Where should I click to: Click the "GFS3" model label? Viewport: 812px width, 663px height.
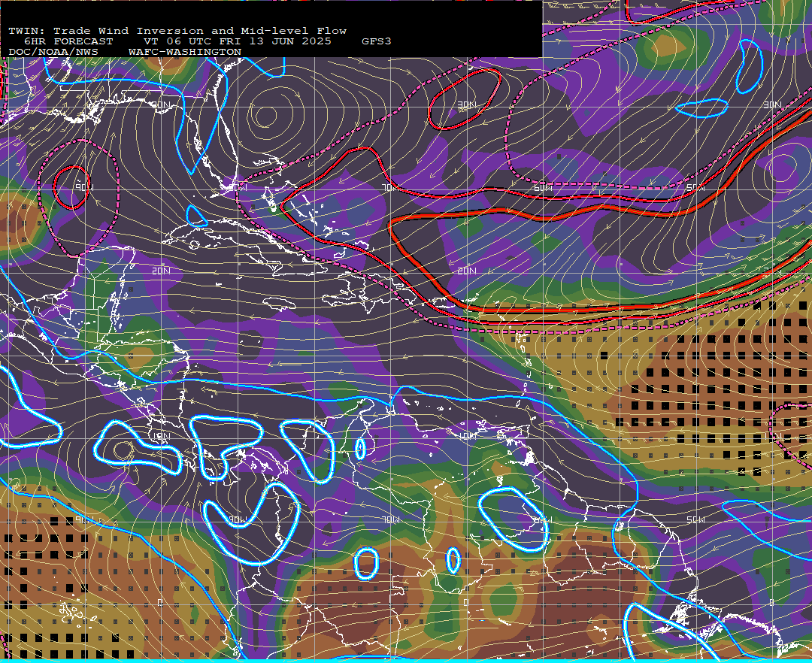pos(377,41)
